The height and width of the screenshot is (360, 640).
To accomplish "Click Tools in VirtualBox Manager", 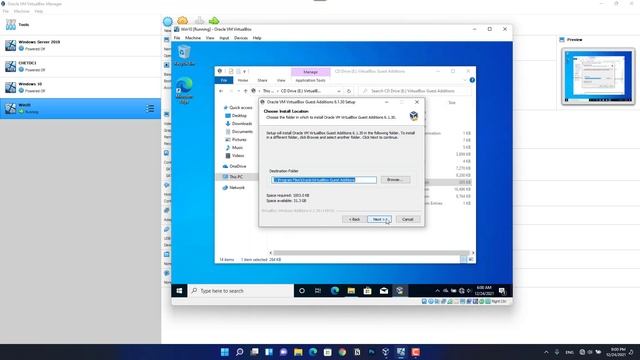I will point(80,24).
